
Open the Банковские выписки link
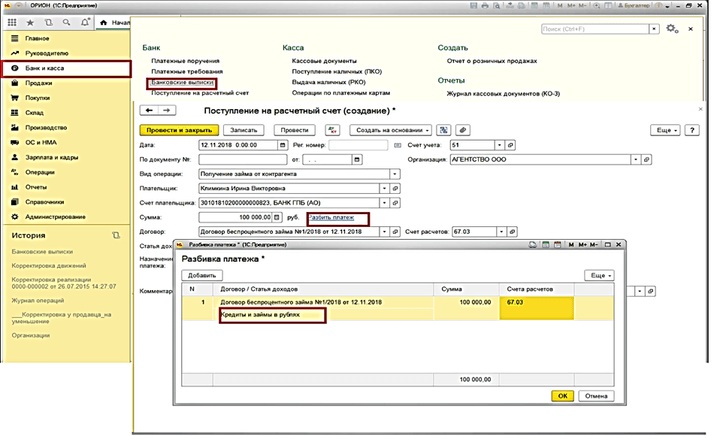point(182,83)
